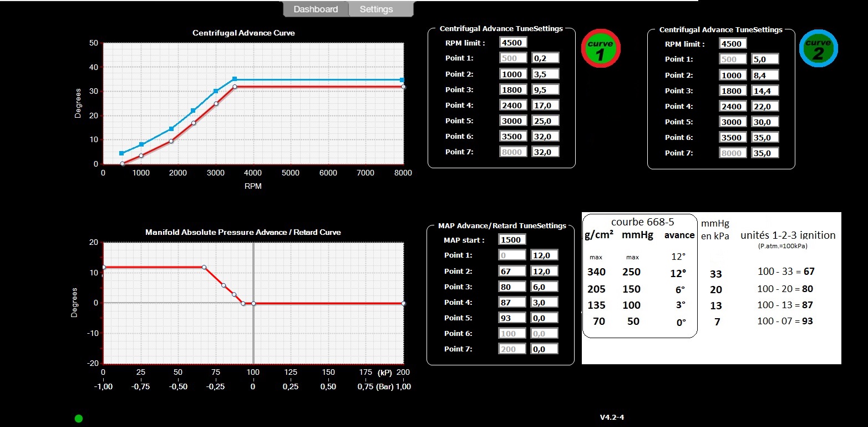Image resolution: width=868 pixels, height=427 pixels.
Task: Edit curve 1 RPM limit field
Action: [513, 43]
